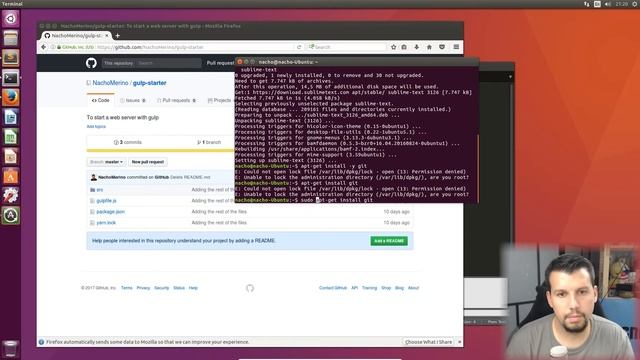Click the Firefox icon in the dock
Viewport: 640px width, 360px height.
pos(11,98)
